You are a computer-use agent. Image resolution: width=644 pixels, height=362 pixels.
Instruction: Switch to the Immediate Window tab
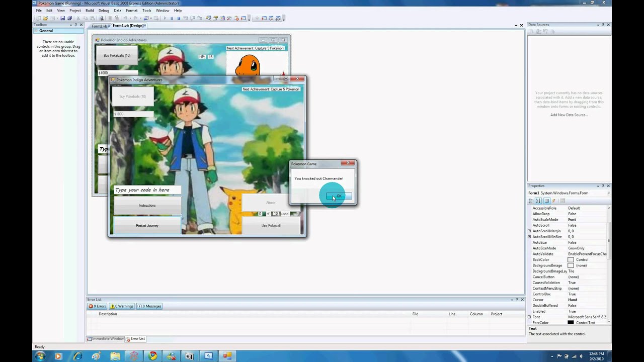(x=105, y=339)
